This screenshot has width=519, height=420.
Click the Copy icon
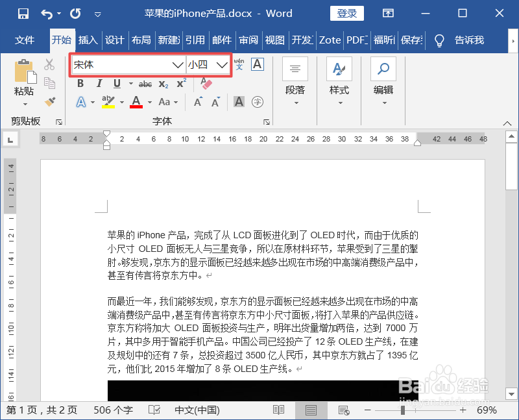tap(49, 83)
